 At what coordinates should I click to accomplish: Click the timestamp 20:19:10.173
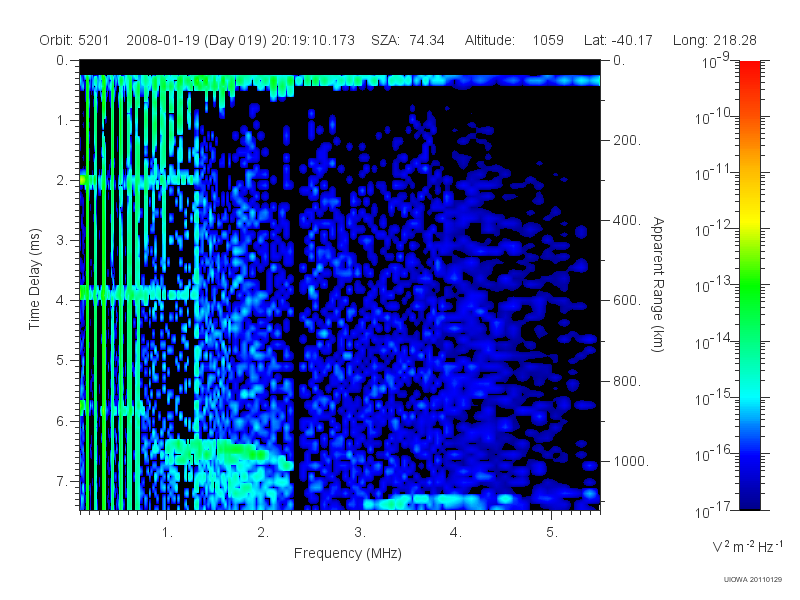click(313, 40)
